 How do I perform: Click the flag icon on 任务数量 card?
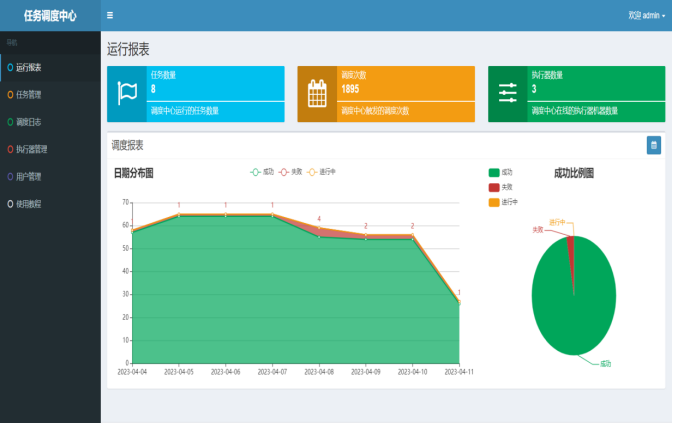[x=127, y=94]
